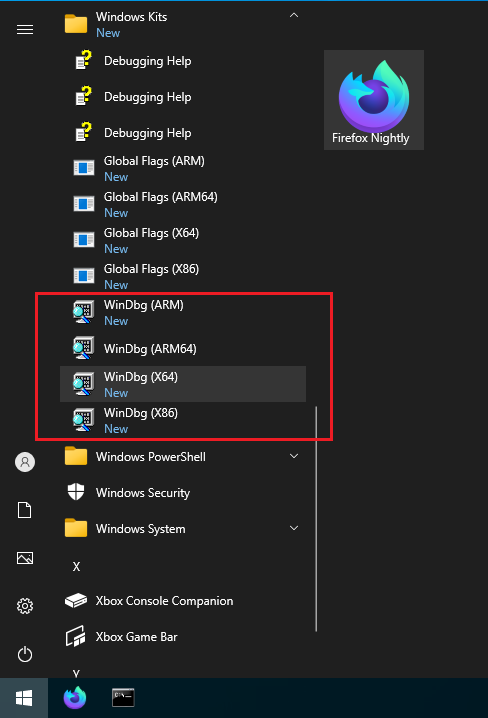
Task: Open WinDbg (X64) from the app list
Action: point(183,384)
